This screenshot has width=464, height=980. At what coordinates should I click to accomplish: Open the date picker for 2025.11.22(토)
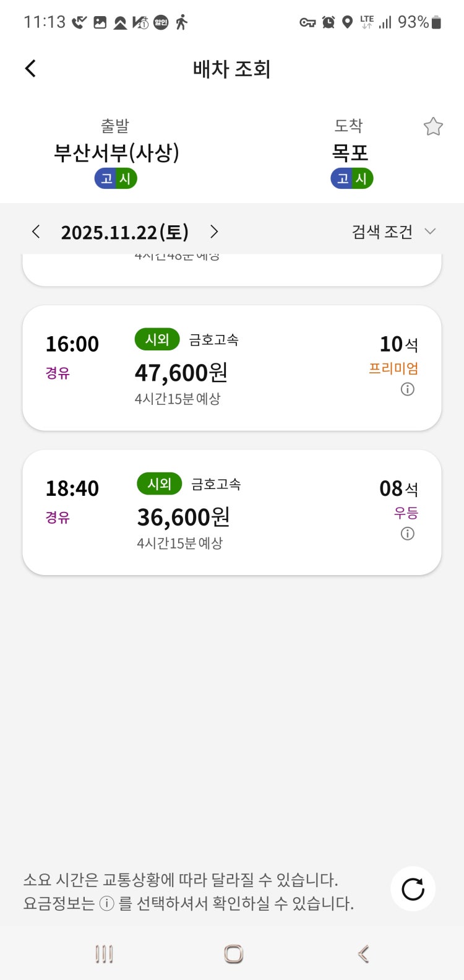124,232
